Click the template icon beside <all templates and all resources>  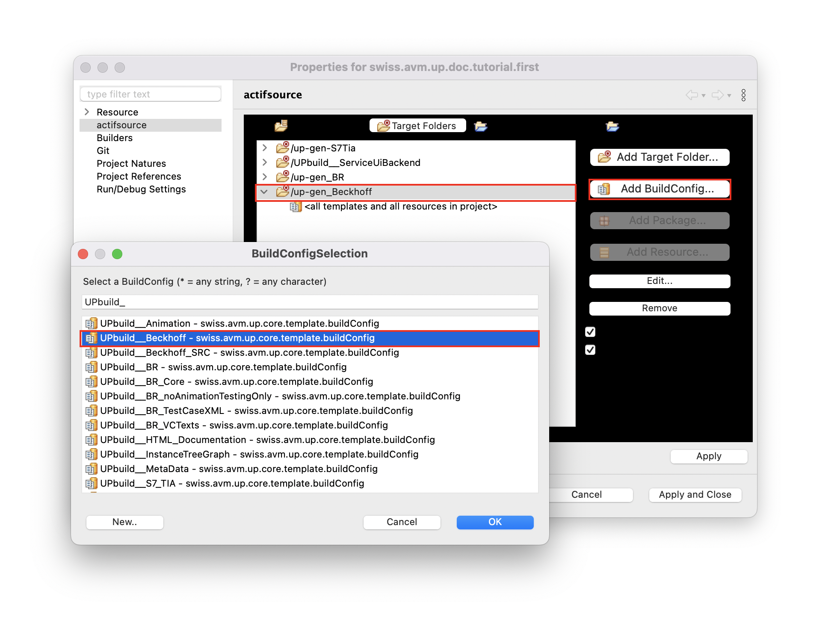tap(296, 207)
